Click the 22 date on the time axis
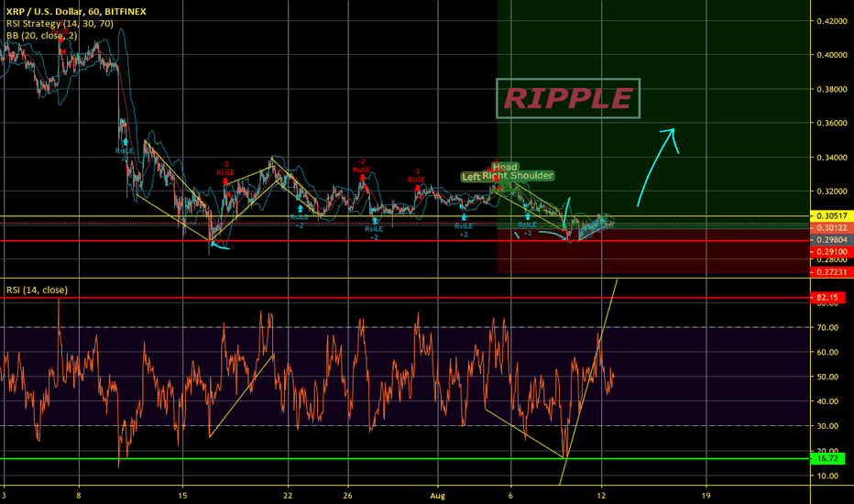Image resolution: width=854 pixels, height=504 pixels. (x=288, y=496)
